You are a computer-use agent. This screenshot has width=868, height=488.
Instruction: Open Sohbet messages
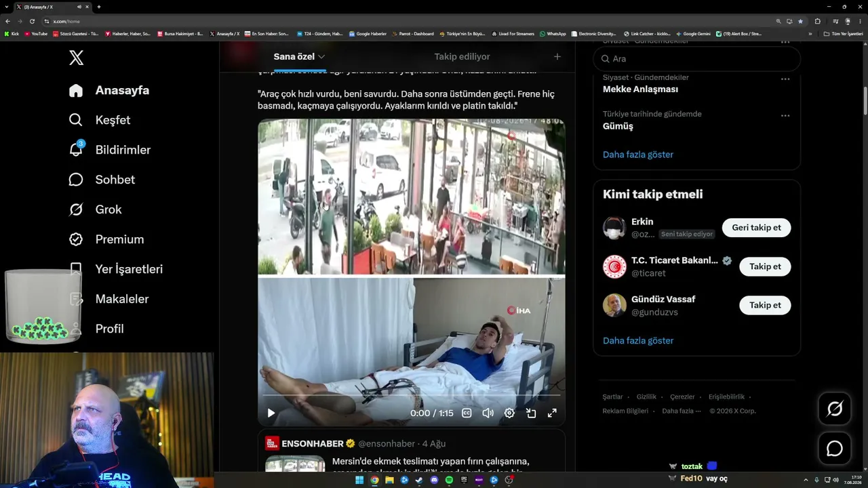click(102, 180)
